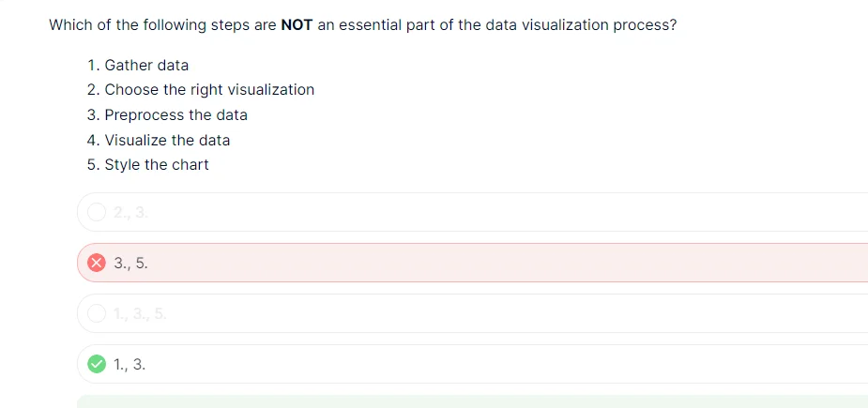Image resolution: width=868 pixels, height=408 pixels.
Task: Select the radio button for "2., 3."
Action: pos(97,213)
